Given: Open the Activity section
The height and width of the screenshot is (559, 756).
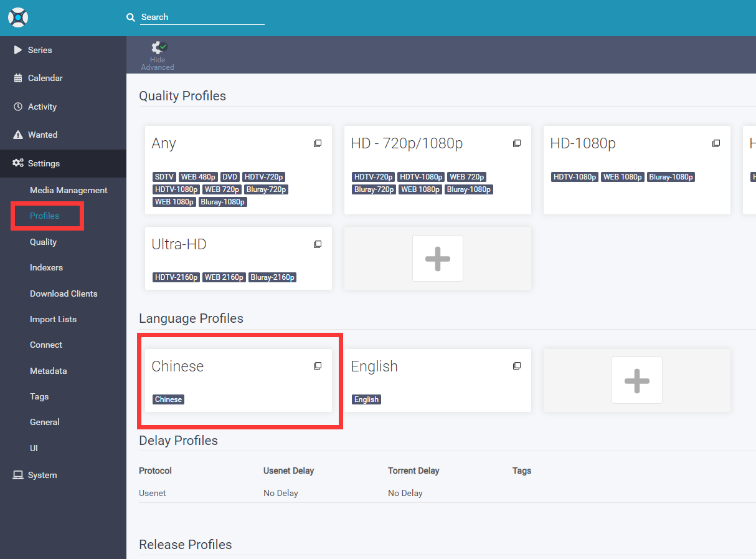Looking at the screenshot, I should (x=42, y=107).
